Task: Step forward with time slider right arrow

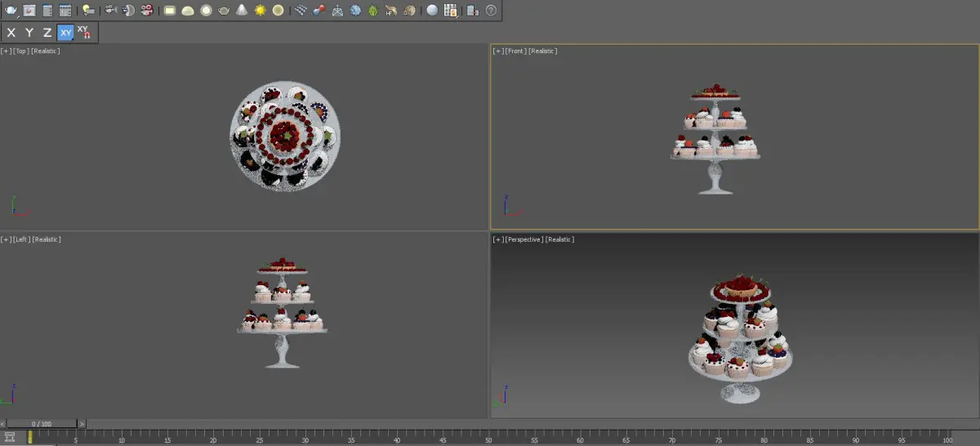Action: [x=82, y=424]
